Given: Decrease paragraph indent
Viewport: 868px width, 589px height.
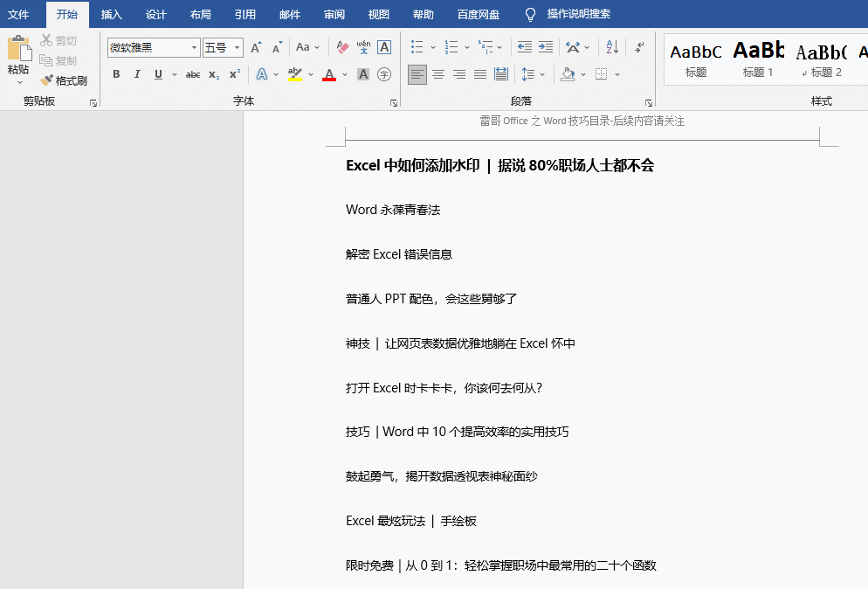Looking at the screenshot, I should tap(524, 48).
